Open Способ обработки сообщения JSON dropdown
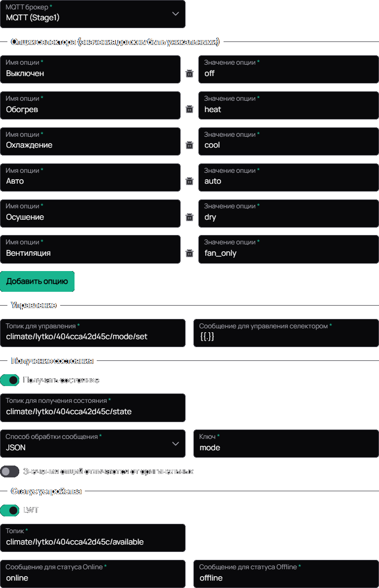The image size is (379, 588). (93, 444)
